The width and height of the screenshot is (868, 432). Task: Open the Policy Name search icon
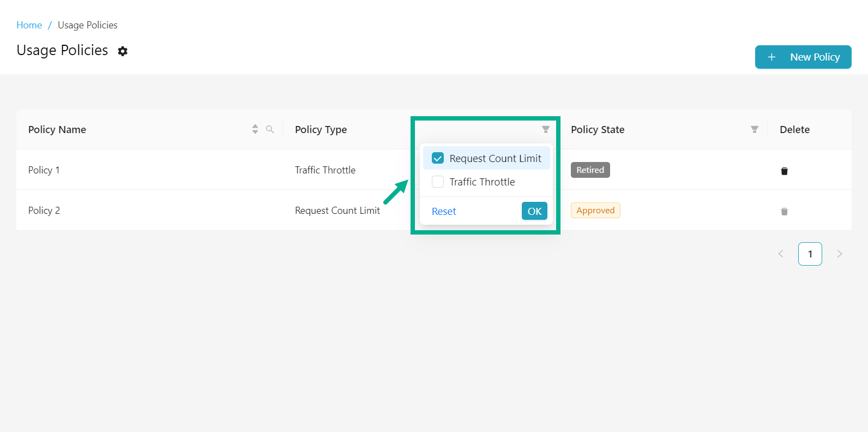(x=270, y=129)
